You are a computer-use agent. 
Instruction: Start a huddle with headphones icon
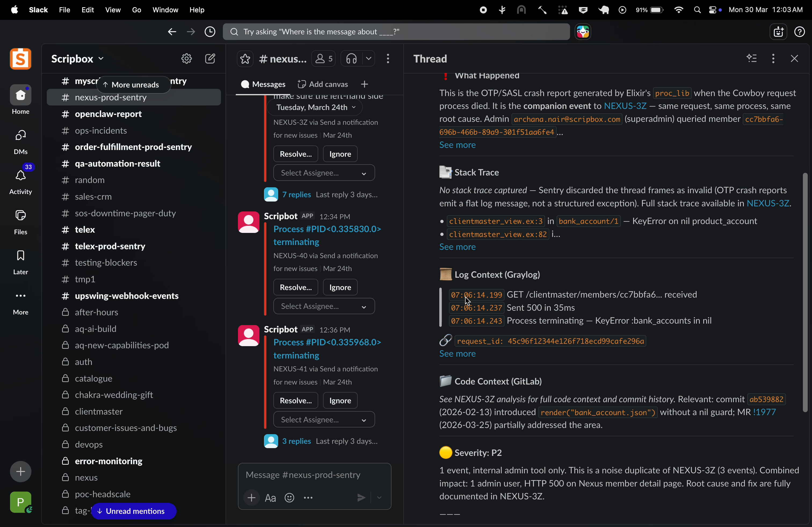pyautogui.click(x=351, y=59)
